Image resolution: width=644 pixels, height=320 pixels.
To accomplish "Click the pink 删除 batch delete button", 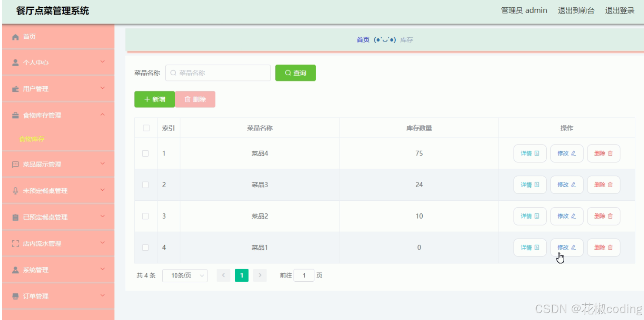I will coord(195,99).
